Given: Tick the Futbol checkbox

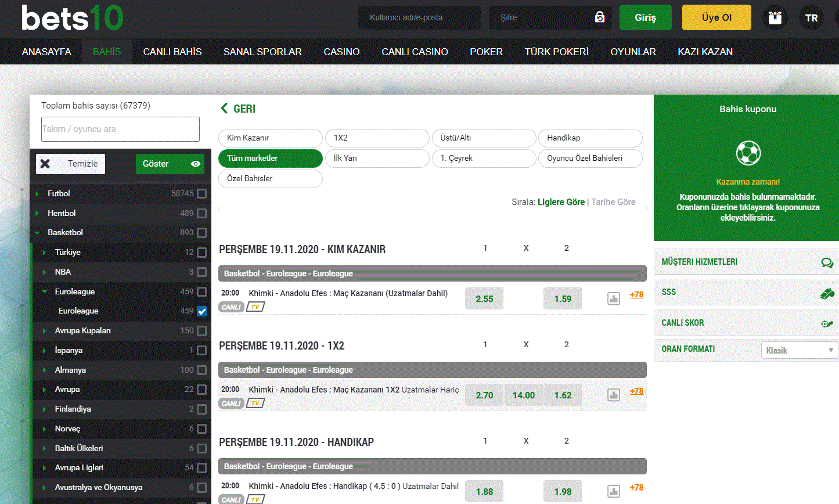Looking at the screenshot, I should 201,194.
